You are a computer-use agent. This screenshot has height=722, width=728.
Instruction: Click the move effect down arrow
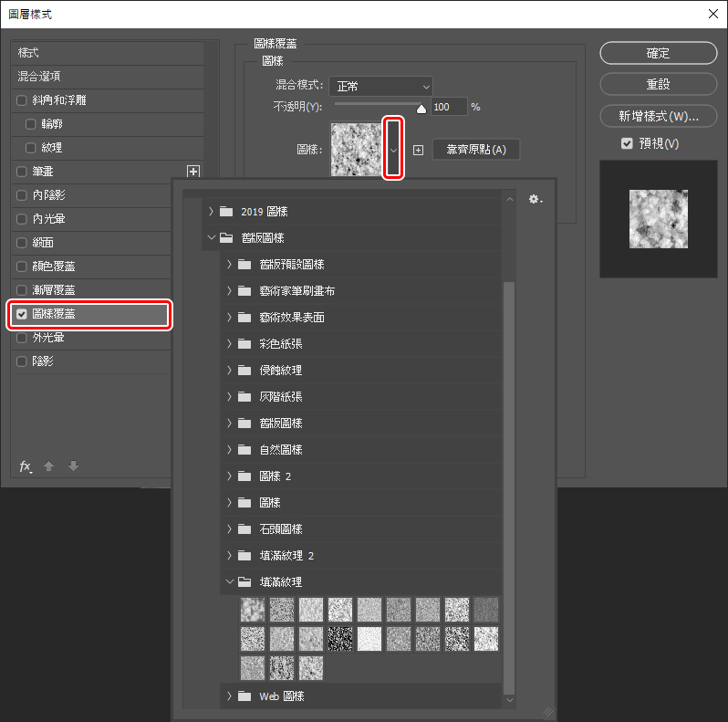[x=73, y=466]
